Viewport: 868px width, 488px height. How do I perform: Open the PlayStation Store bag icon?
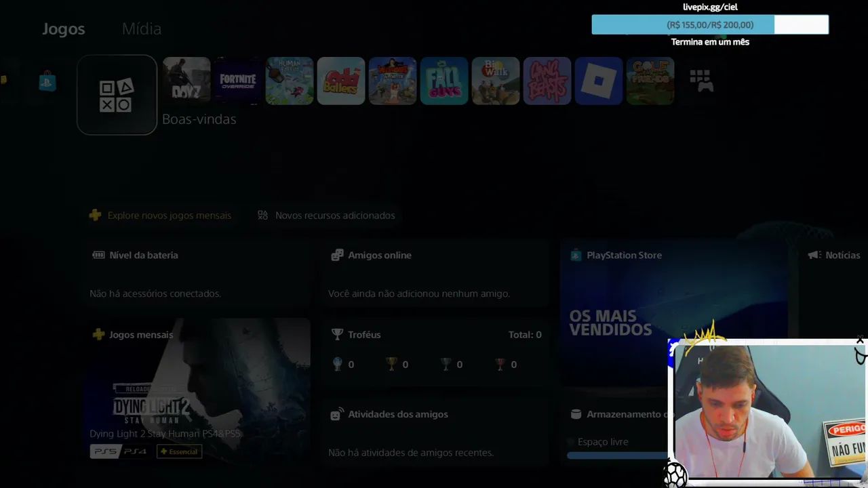(47, 81)
